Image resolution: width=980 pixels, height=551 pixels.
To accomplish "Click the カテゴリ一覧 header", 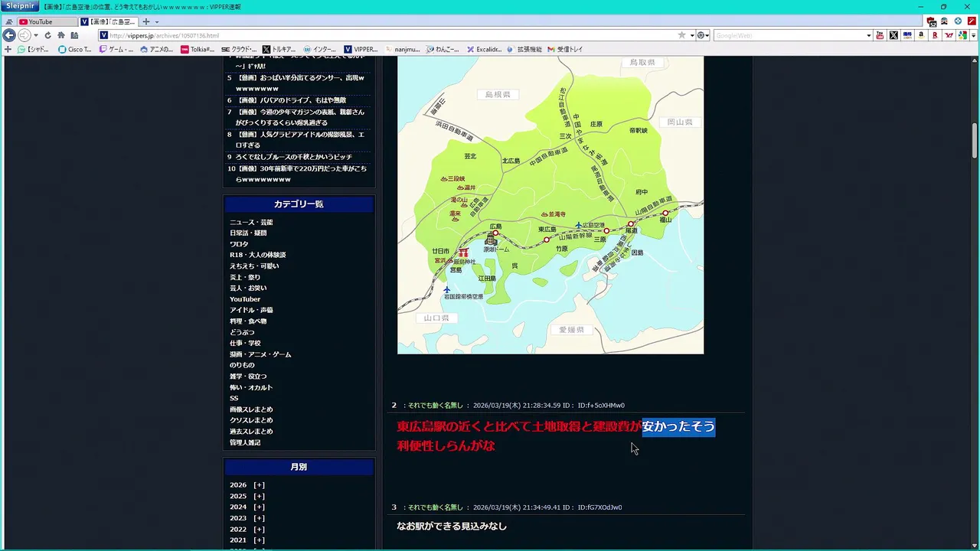I will pos(299,204).
